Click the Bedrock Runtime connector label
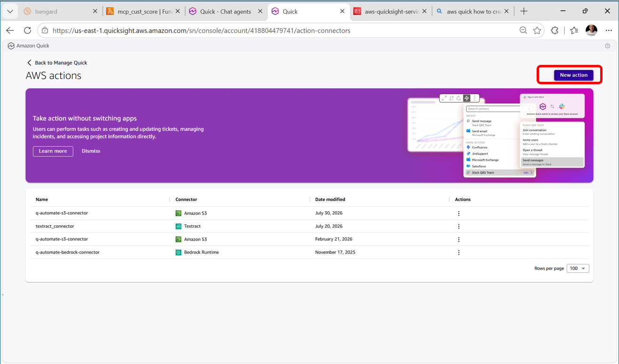The image size is (619, 364). 201,253
